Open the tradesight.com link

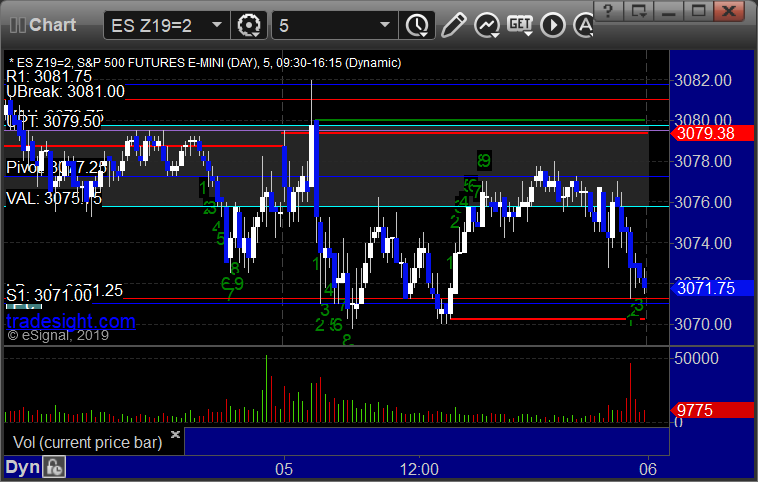point(71,321)
